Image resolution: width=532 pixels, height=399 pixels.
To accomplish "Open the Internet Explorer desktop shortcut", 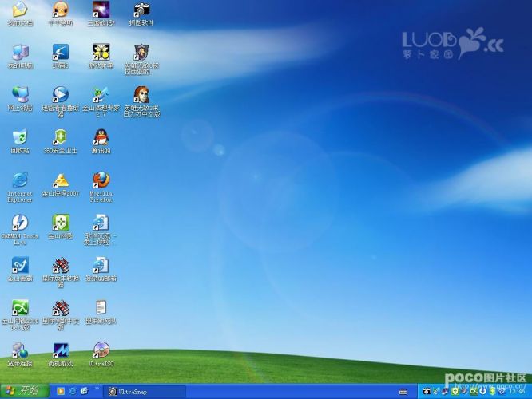I will tap(19, 180).
